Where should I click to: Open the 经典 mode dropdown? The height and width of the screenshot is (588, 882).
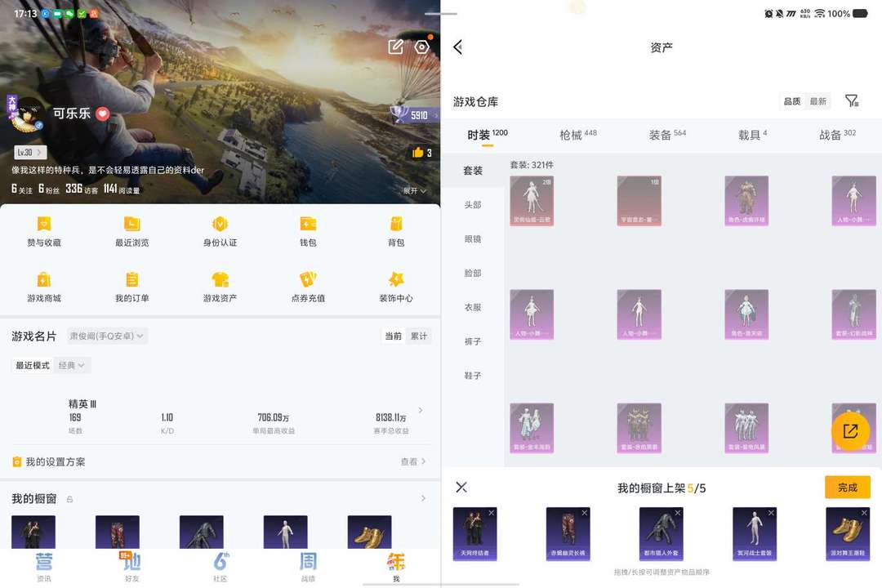(71, 365)
